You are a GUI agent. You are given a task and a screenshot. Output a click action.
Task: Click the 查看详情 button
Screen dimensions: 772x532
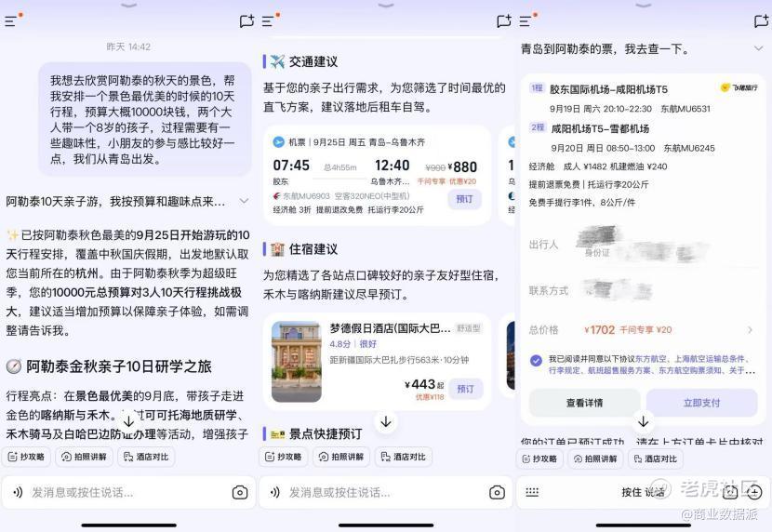(x=584, y=403)
